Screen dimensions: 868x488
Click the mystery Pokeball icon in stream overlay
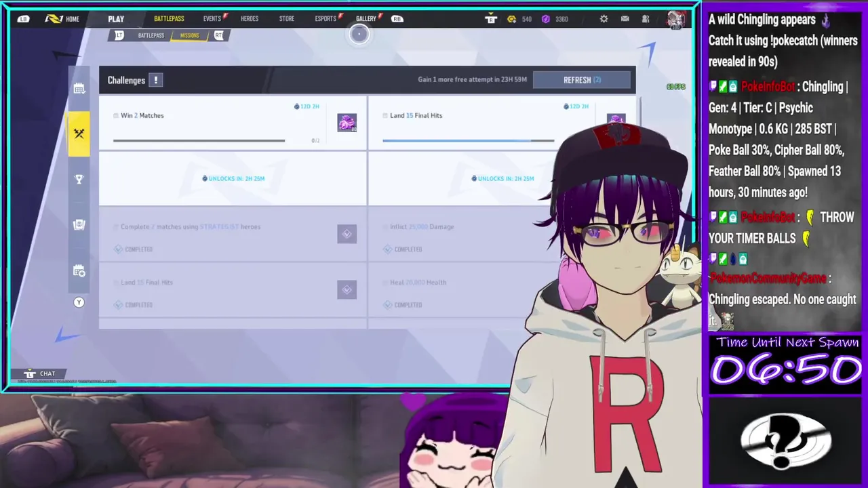click(x=785, y=441)
